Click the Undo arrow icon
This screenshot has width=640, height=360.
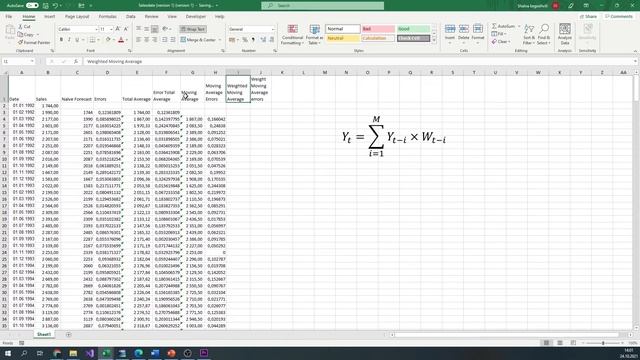pyautogui.click(x=55, y=6)
